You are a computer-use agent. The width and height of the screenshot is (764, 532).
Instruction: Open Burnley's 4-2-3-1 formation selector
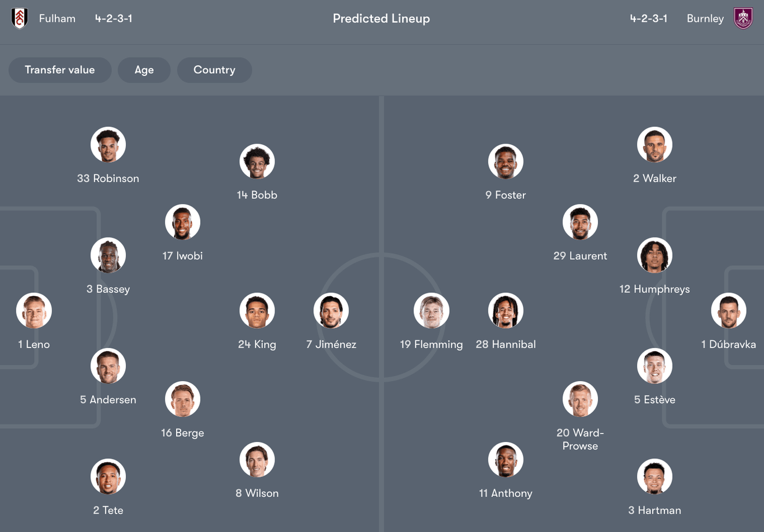(649, 18)
